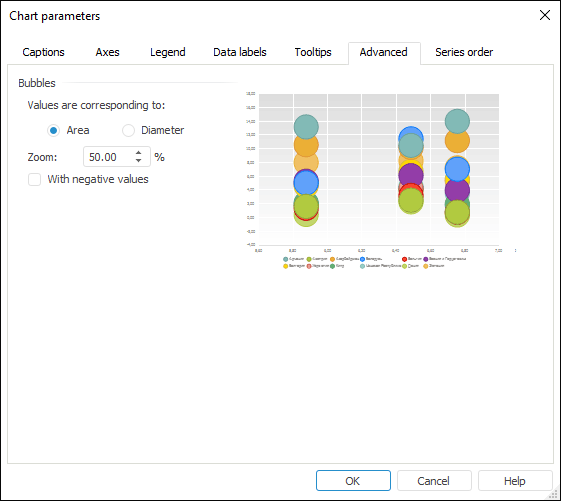Decrease Zoom value with down arrow
Screen dimensions: 561x501
(138, 161)
